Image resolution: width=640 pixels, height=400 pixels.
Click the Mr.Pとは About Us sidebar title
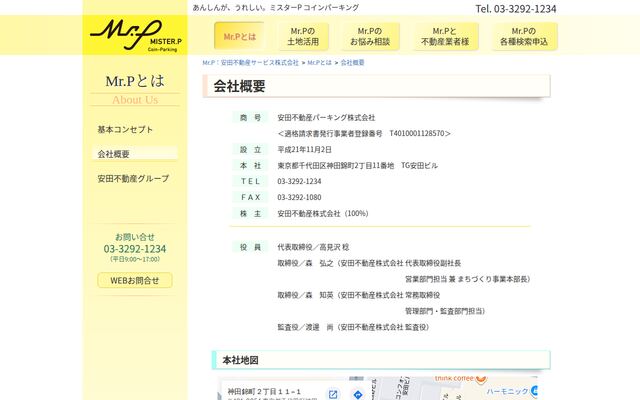click(x=135, y=89)
